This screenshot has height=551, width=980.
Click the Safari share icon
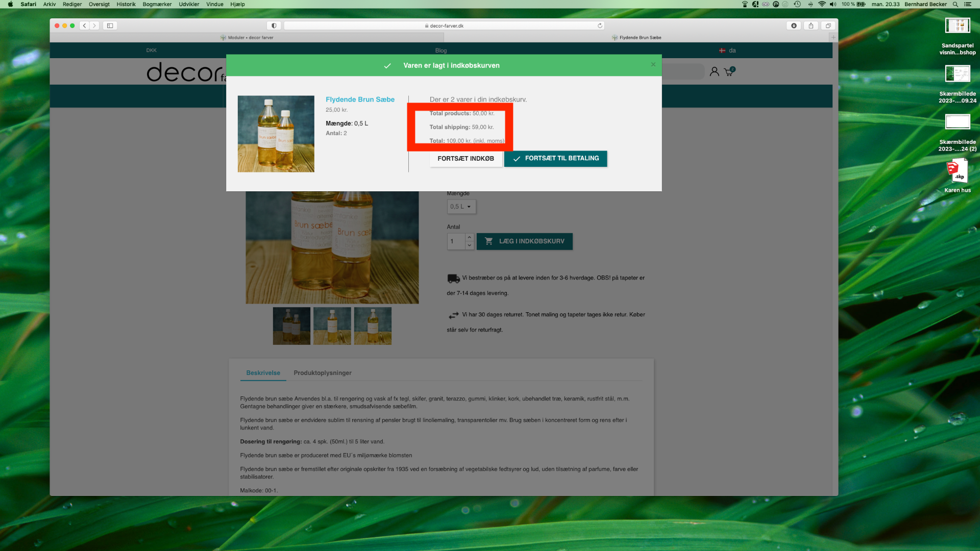(811, 26)
